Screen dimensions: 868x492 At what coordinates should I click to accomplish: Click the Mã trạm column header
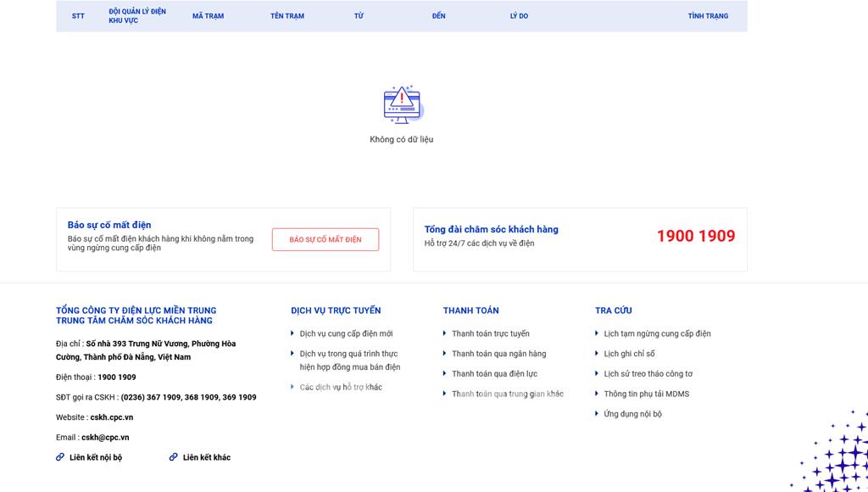[x=208, y=16]
